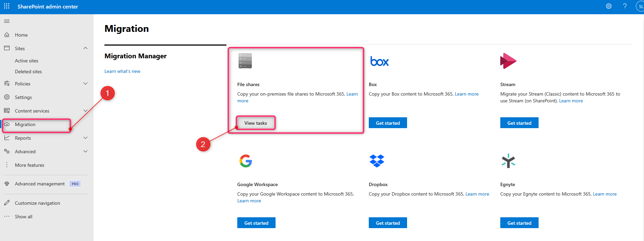Expand the Advanced section chevron
Viewport: 644px width, 241px height.
pos(85,151)
